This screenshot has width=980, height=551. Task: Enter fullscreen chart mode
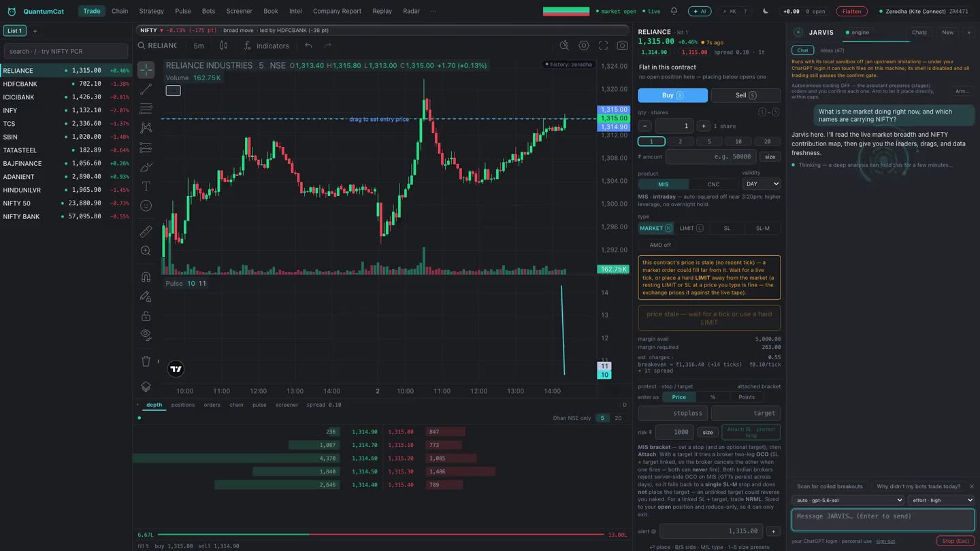pos(603,46)
